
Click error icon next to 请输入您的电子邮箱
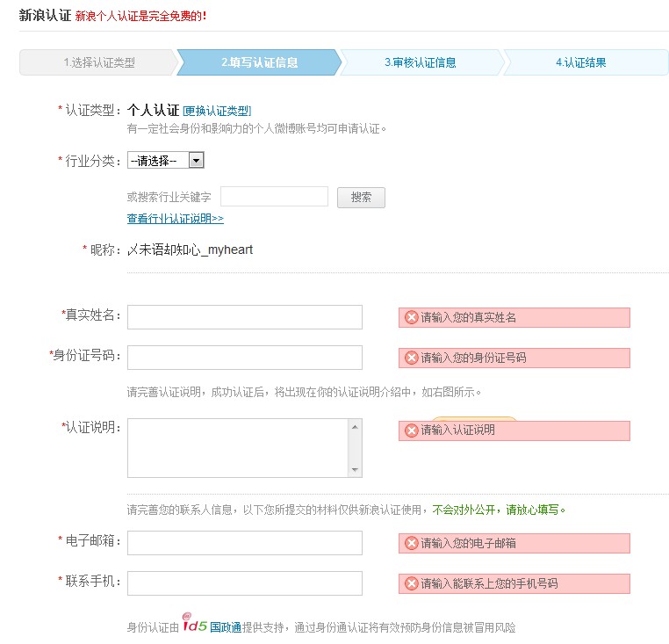[x=411, y=543]
